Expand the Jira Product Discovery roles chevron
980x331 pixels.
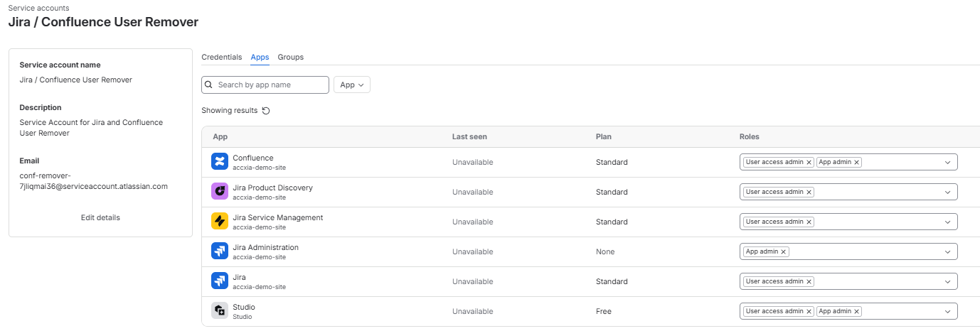coord(947,192)
